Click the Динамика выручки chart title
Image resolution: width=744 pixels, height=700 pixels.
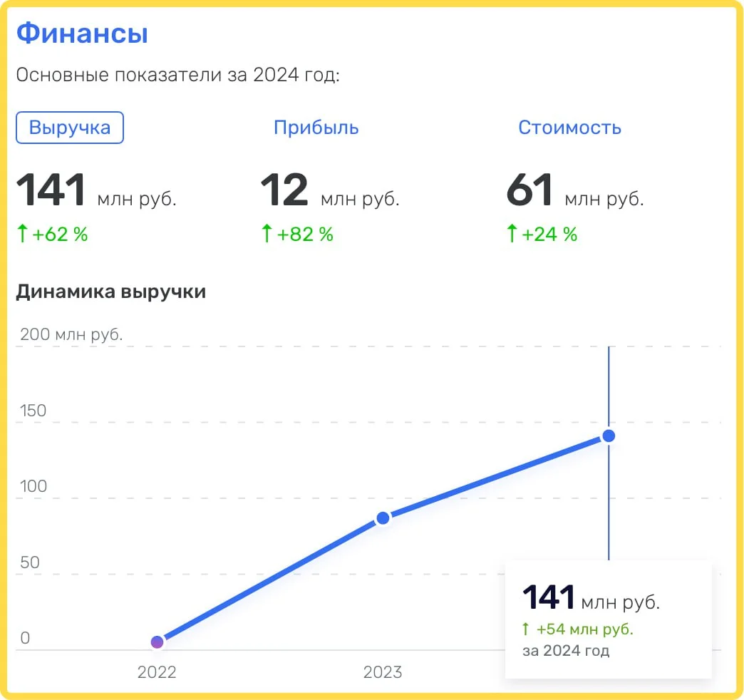click(x=111, y=292)
